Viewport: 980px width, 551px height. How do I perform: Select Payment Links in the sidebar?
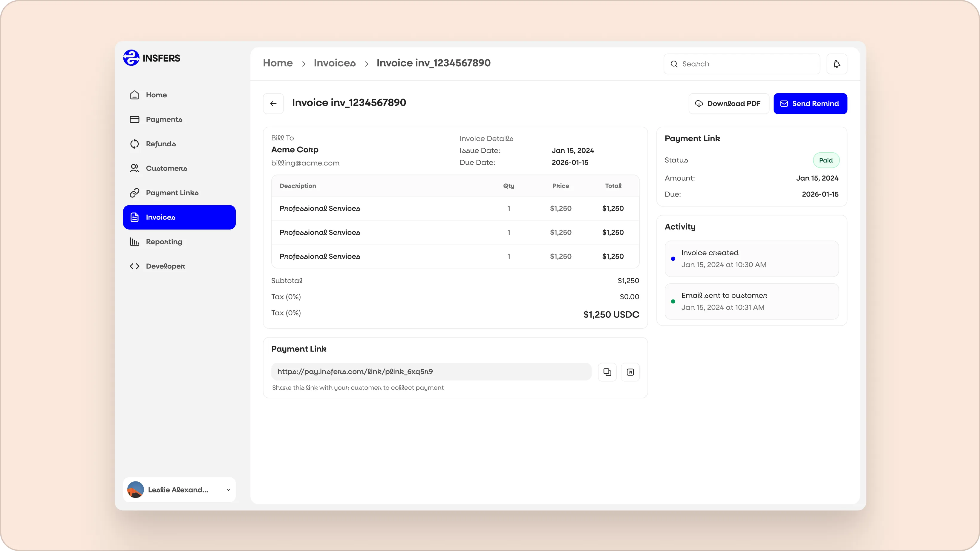coord(179,193)
